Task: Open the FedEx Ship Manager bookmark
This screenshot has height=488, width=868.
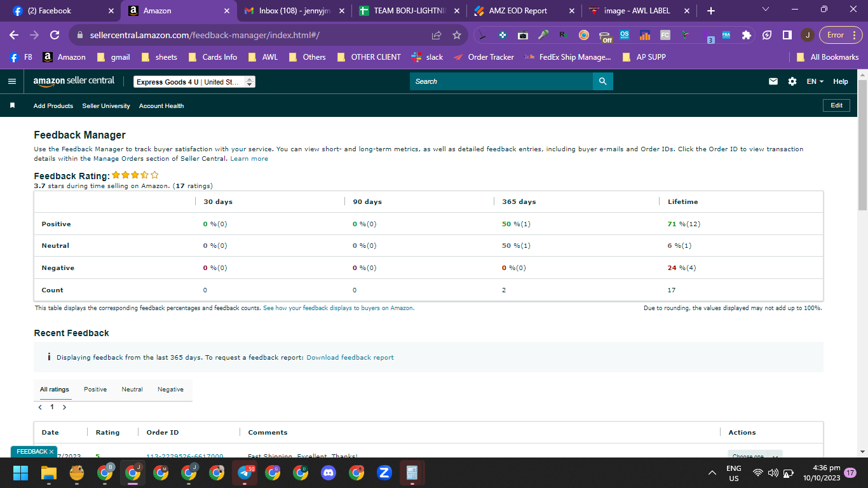Action: tap(567, 57)
